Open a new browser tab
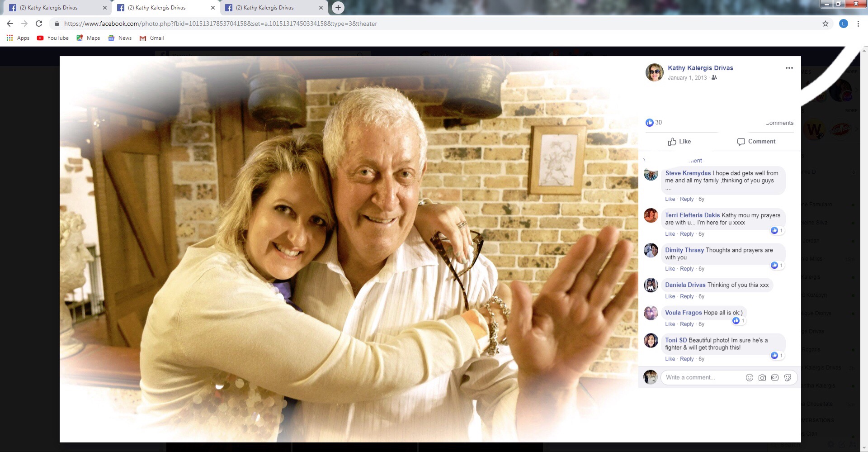 click(x=338, y=8)
